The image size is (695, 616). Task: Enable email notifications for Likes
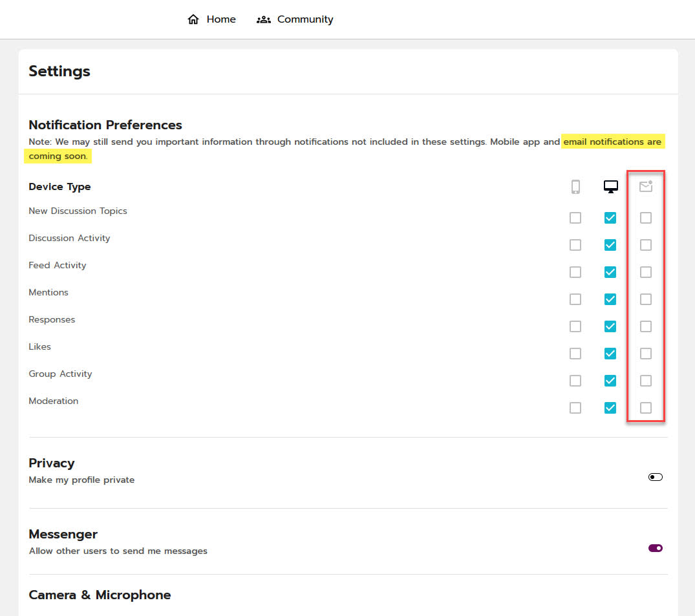(646, 353)
